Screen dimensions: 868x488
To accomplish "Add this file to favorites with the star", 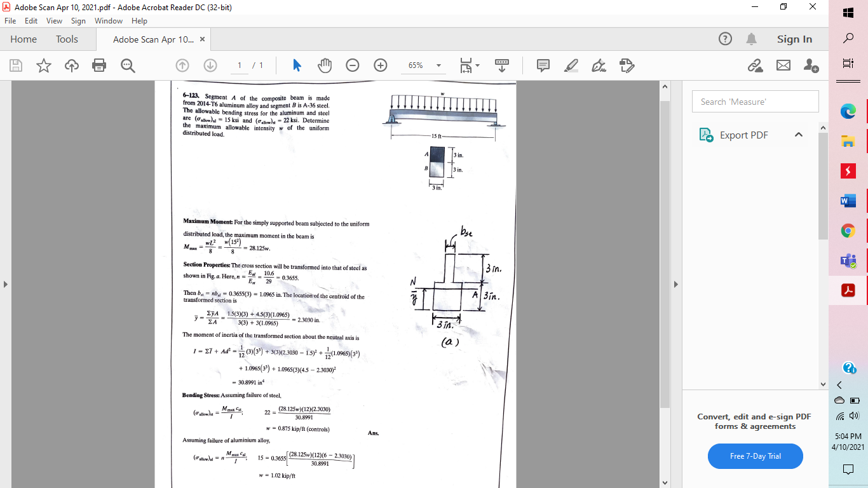I will [x=43, y=65].
